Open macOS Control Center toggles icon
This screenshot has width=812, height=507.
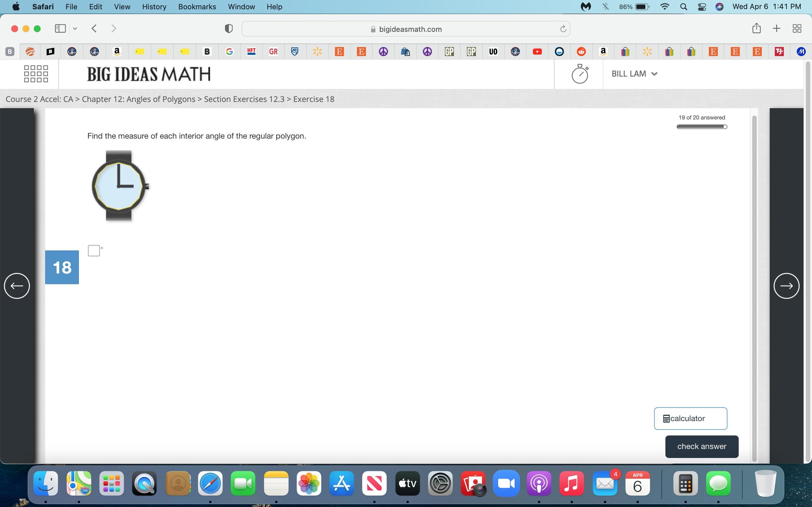pos(701,7)
